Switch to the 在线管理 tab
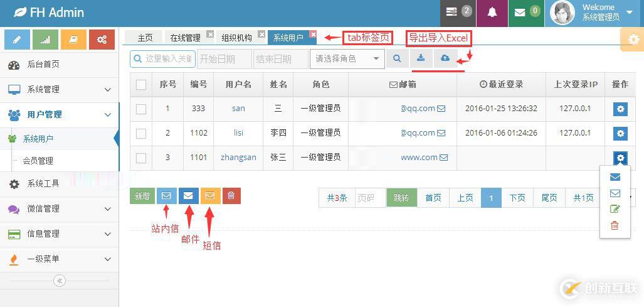Image resolution: width=644 pixels, height=307 pixels. coord(185,38)
